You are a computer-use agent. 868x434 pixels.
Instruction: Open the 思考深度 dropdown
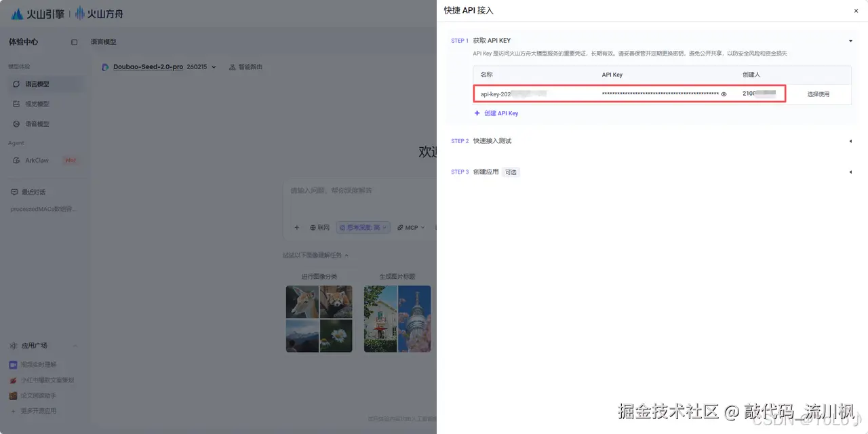coord(363,228)
